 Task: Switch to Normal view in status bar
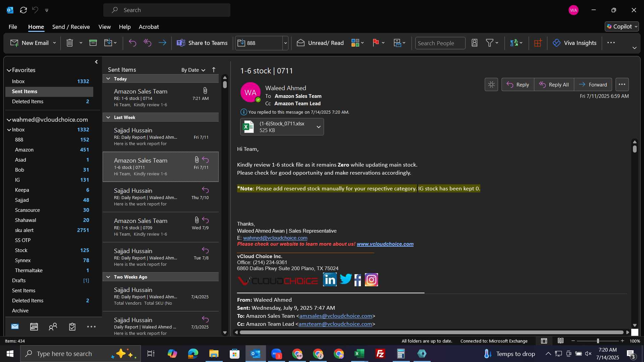pyautogui.click(x=544, y=341)
